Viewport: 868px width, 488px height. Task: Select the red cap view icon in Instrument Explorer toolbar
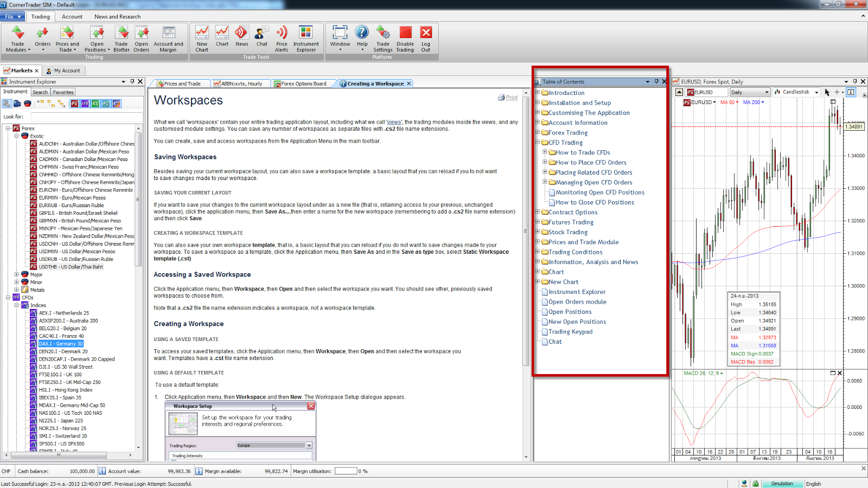pyautogui.click(x=27, y=104)
